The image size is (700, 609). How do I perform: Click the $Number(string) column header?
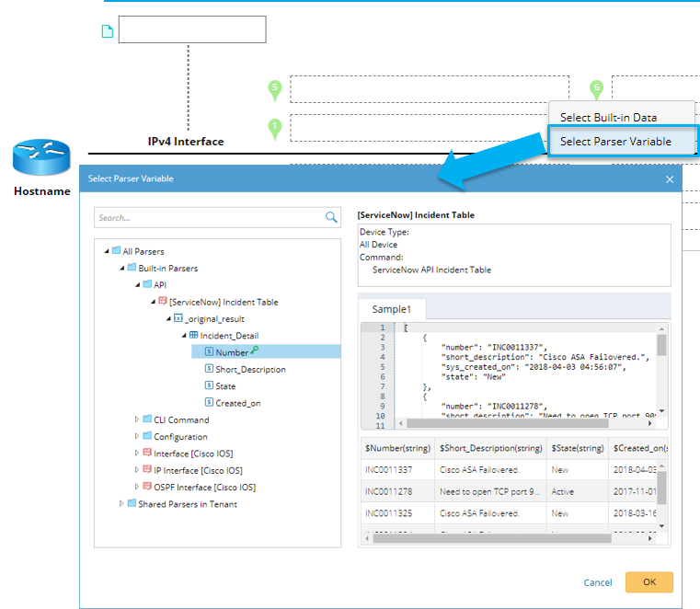pos(397,448)
